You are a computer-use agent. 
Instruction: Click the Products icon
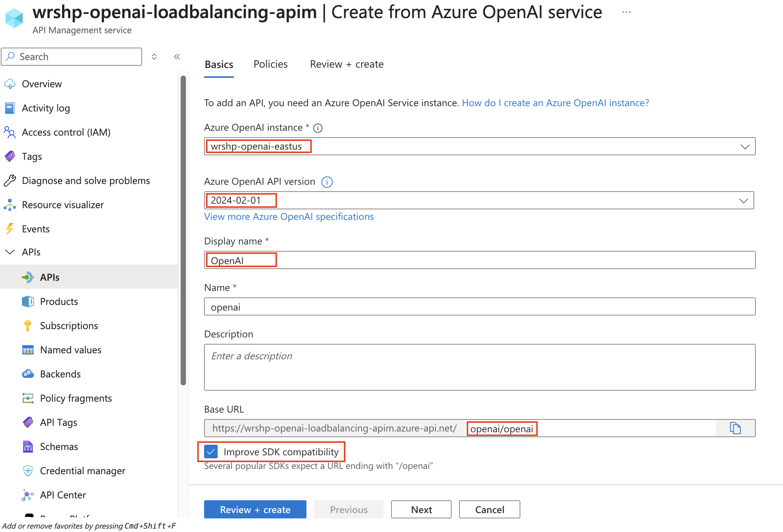[x=28, y=302]
